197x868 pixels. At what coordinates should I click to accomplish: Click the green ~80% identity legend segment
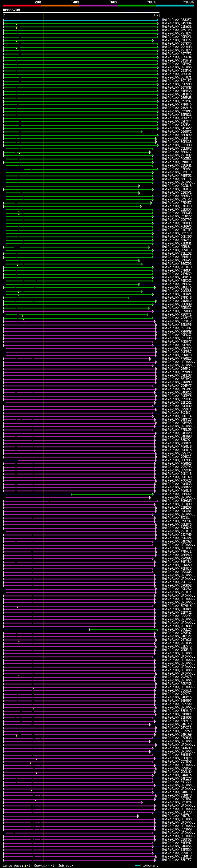point(137,6)
